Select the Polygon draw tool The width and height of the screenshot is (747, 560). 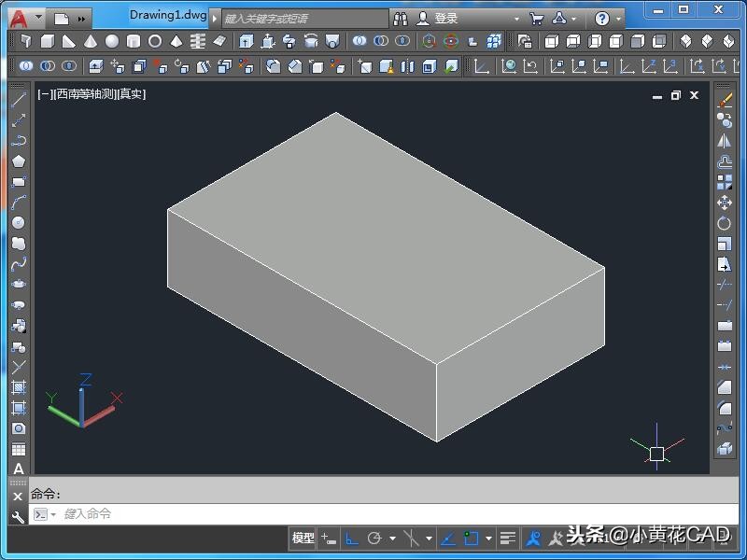click(x=18, y=161)
